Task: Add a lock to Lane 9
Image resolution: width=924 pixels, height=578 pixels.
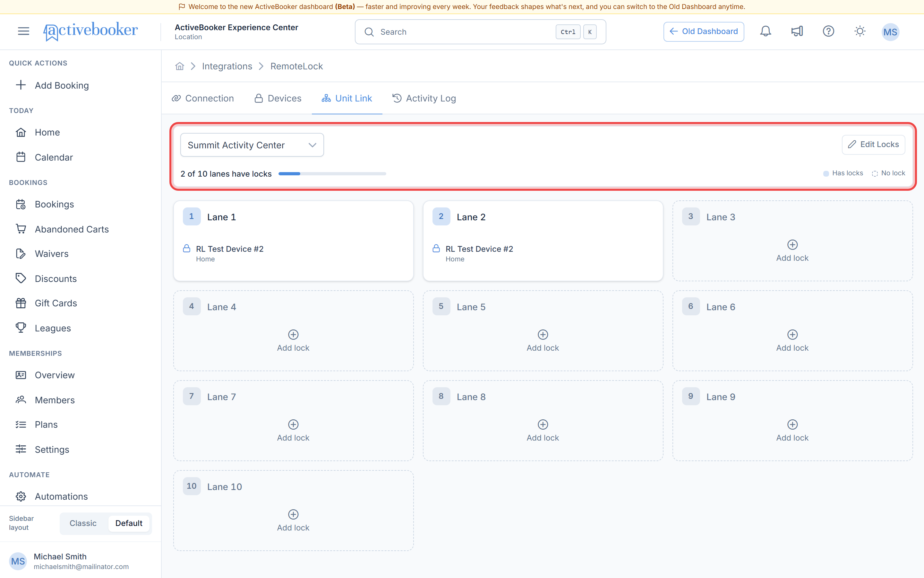Action: (792, 430)
